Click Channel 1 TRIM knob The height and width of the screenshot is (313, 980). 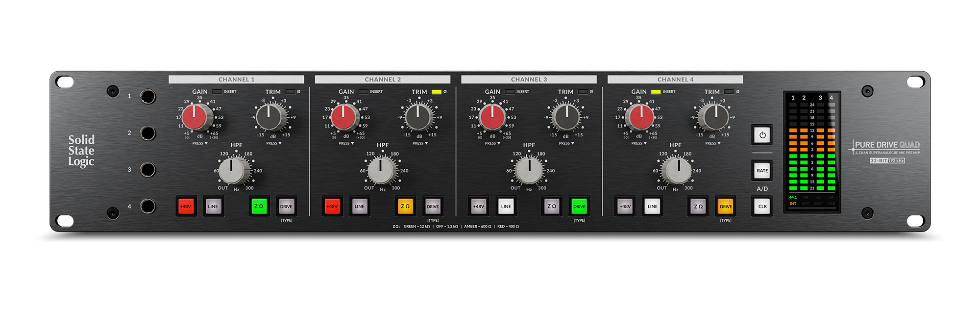point(270,117)
